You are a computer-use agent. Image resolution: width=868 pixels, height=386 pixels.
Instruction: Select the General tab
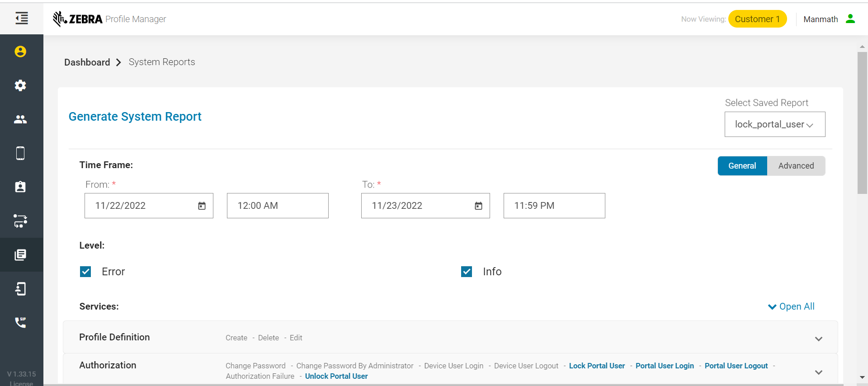point(742,166)
